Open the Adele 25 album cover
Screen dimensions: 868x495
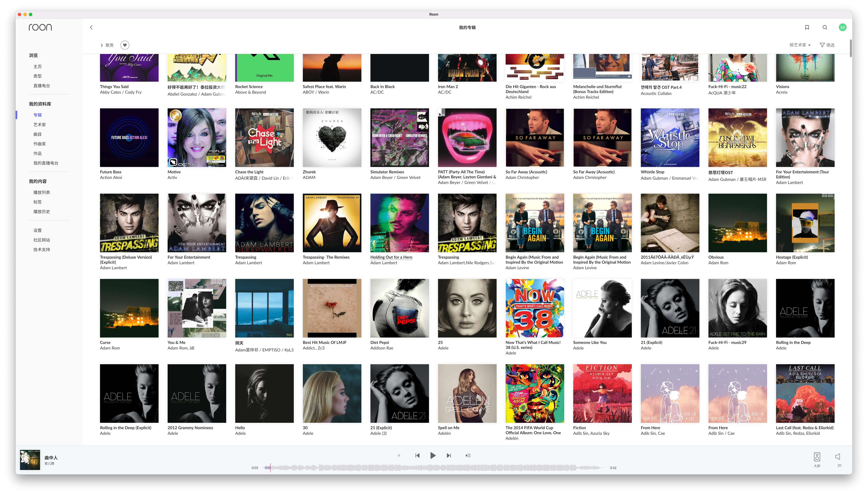pos(467,308)
